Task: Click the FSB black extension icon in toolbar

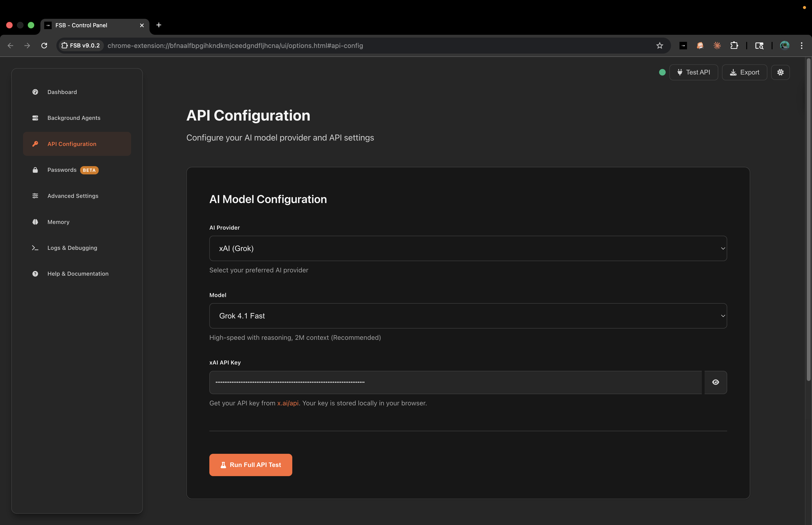Action: (x=683, y=46)
